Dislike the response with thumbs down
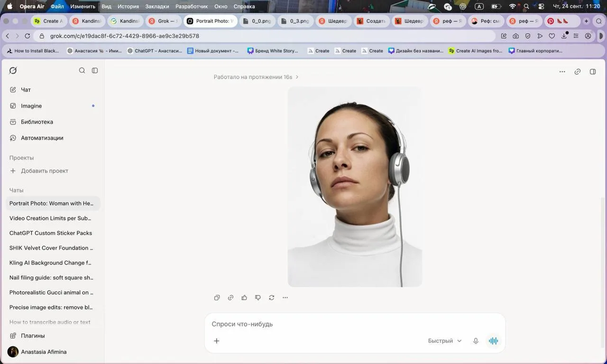The height and width of the screenshot is (364, 607). [x=258, y=298]
